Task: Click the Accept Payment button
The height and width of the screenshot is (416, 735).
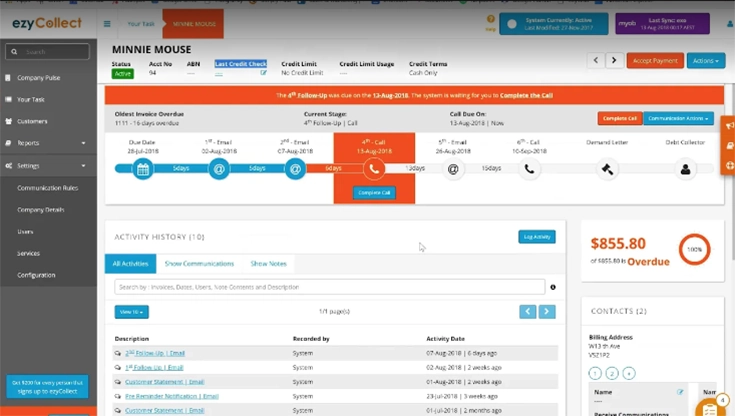Action: pos(655,61)
